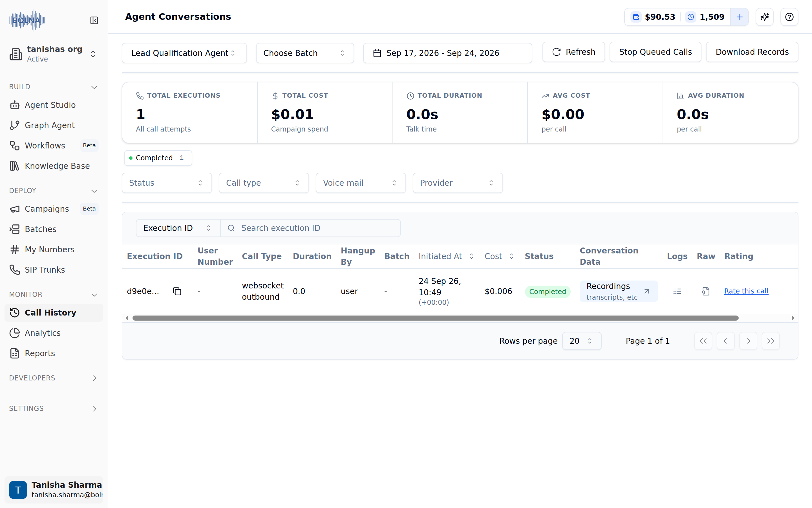This screenshot has height=508, width=812.
Task: Change rows per page dropdown
Action: [x=581, y=341]
